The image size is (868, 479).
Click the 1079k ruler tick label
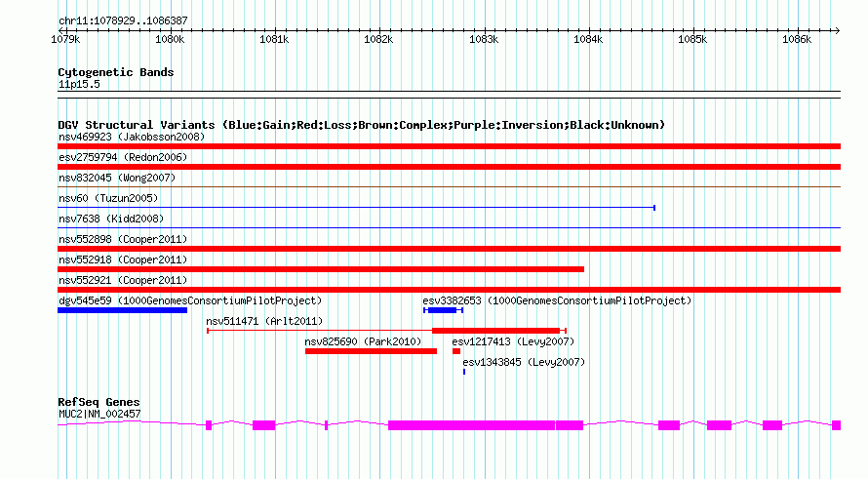(65, 39)
